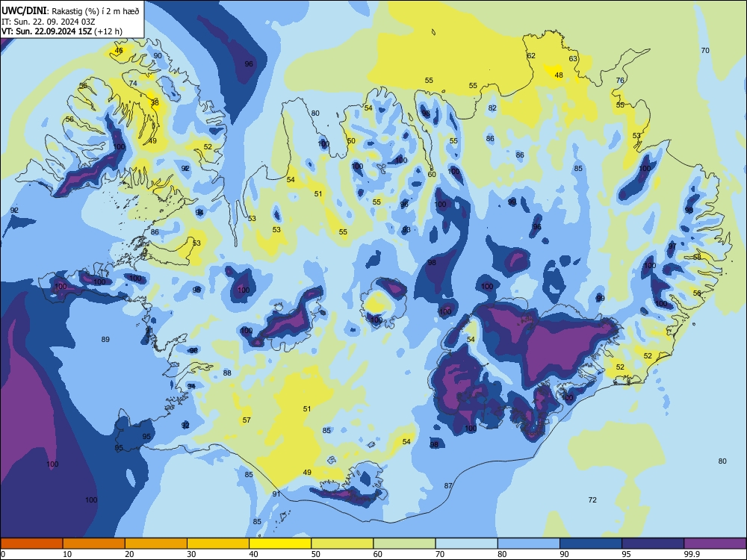The height and width of the screenshot is (560, 747).
Task: Select the 20–30 legend color swatch
Action: click(x=156, y=544)
